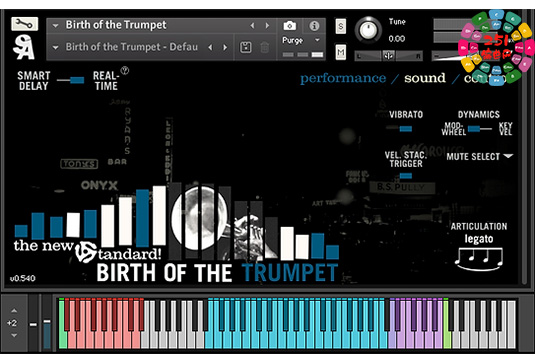Image resolution: width=535 pixels, height=363 pixels.
Task: Click the green keyswitch key at keyboard left
Action: pos(62,324)
